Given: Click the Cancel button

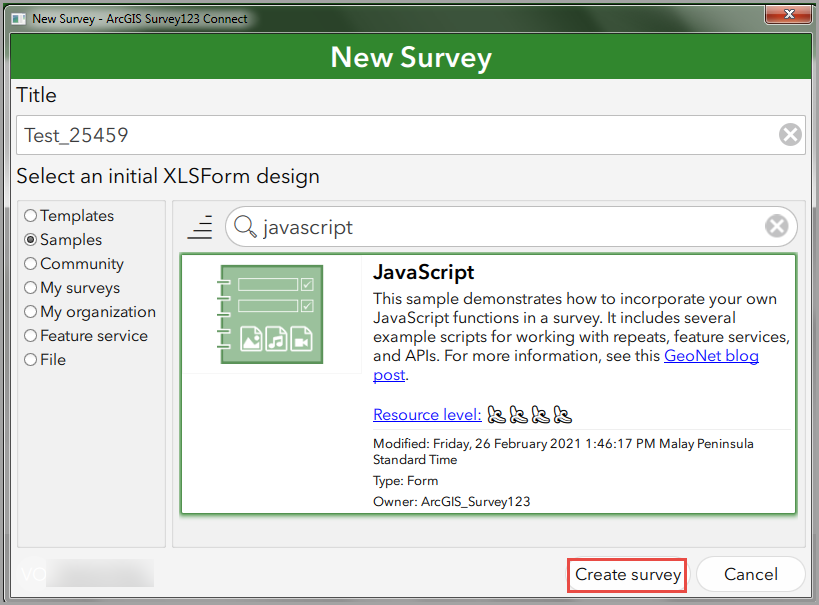Looking at the screenshot, I should 751,574.
